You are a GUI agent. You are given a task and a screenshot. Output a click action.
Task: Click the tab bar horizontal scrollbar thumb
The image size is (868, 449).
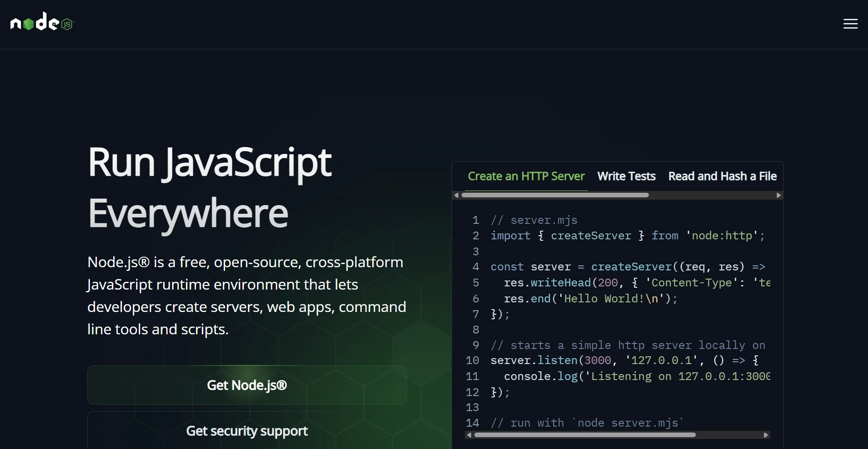[555, 195]
